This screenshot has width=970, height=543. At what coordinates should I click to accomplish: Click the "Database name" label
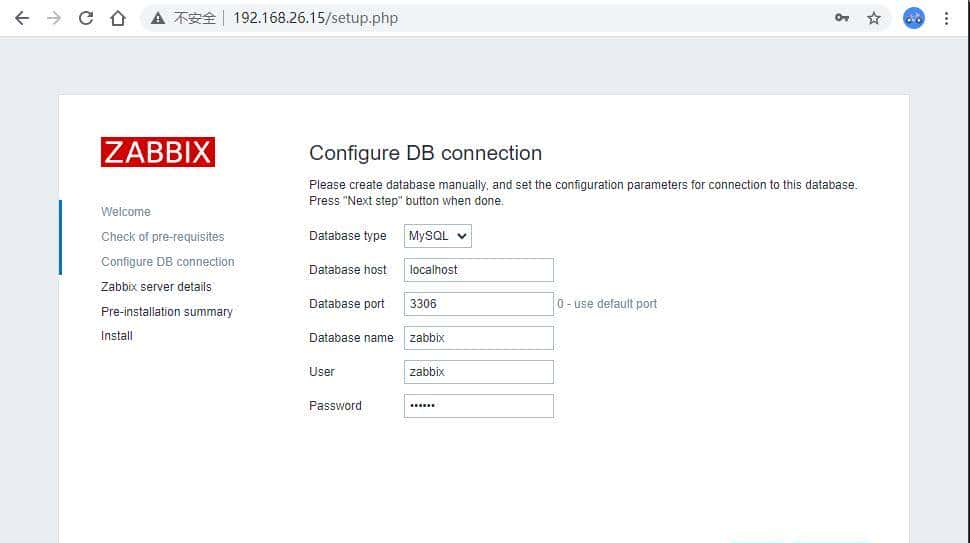click(x=351, y=338)
